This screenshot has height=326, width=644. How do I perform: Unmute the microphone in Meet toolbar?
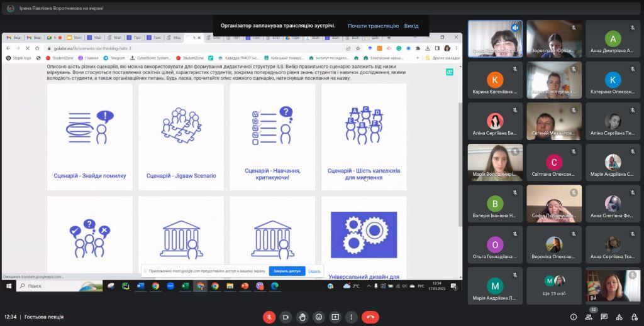pos(269,317)
